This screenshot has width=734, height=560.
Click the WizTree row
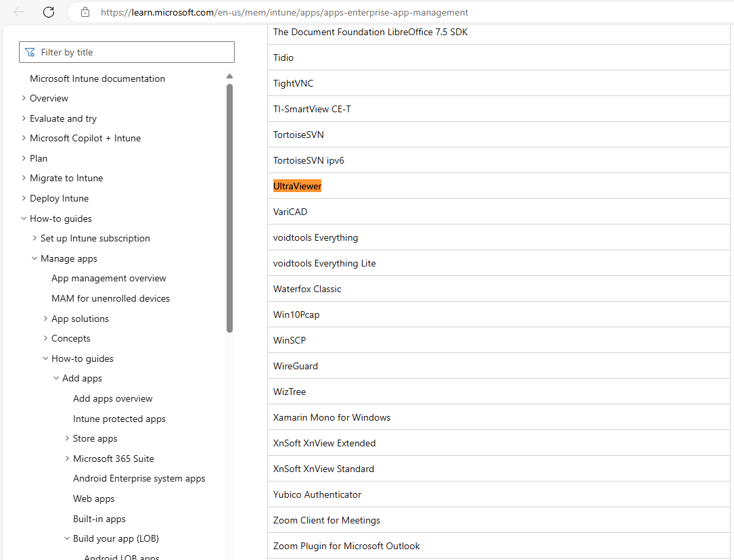pyautogui.click(x=499, y=392)
